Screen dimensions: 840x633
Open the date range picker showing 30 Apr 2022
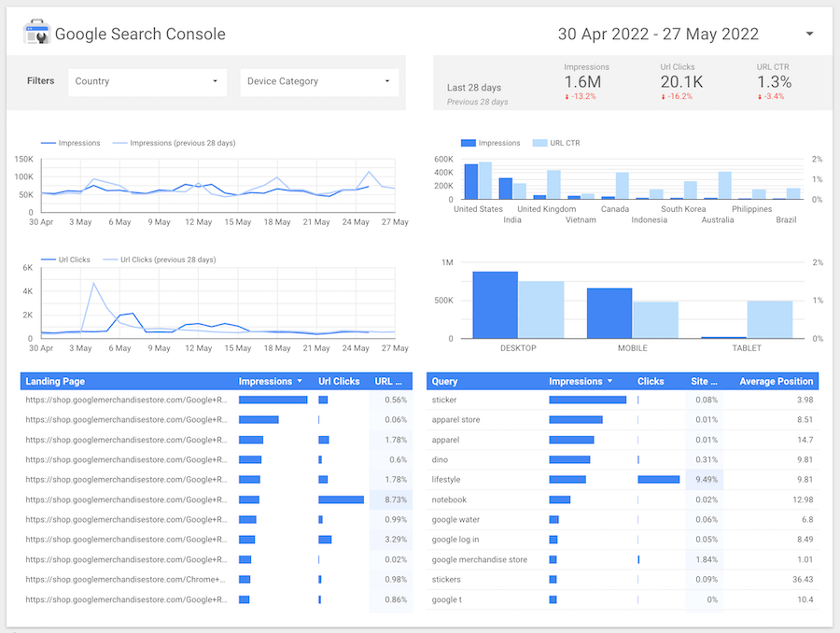point(686,34)
